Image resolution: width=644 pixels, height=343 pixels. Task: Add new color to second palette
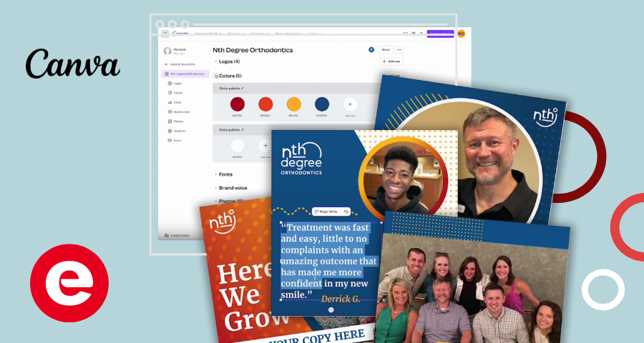265,146
